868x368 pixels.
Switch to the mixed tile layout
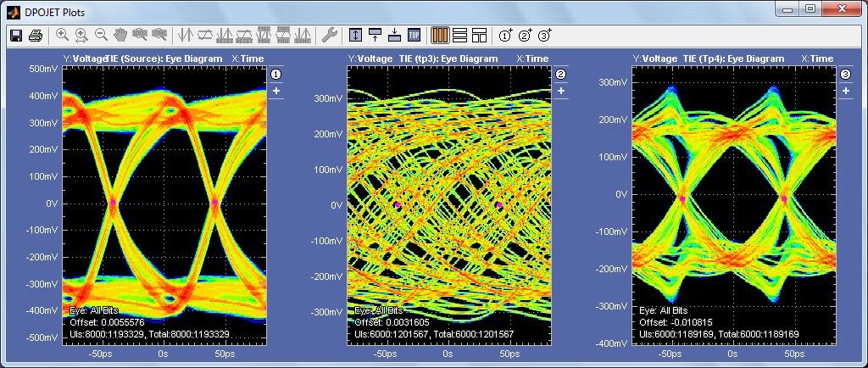[480, 36]
